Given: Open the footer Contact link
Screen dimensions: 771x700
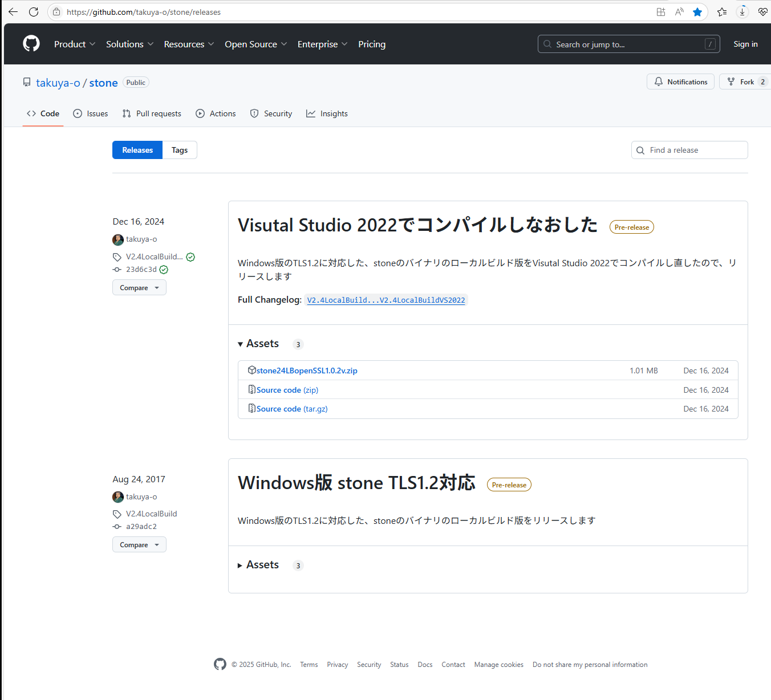Looking at the screenshot, I should (453, 665).
